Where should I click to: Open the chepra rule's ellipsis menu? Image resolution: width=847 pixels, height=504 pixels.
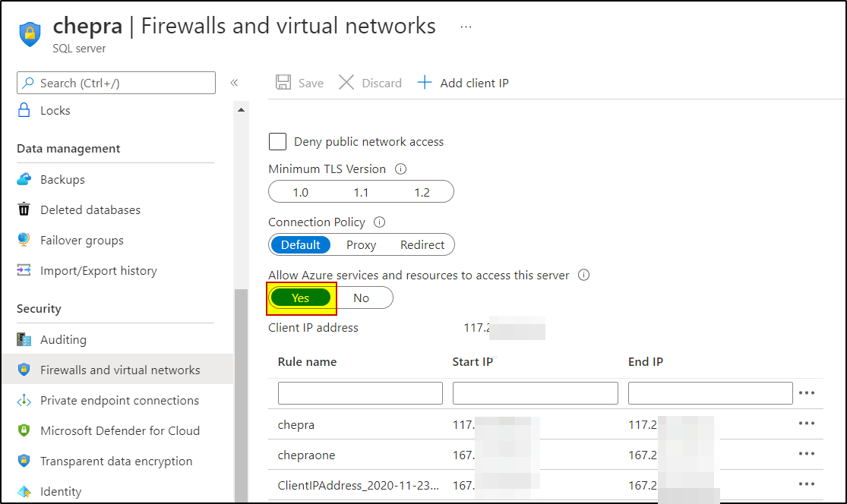pyautogui.click(x=806, y=424)
